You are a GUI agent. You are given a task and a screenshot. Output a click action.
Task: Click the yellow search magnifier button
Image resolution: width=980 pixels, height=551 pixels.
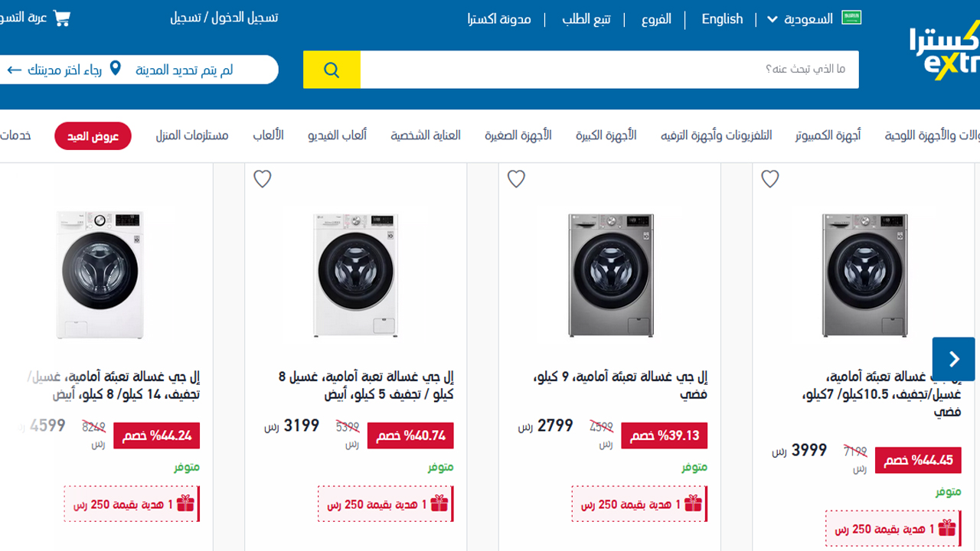pyautogui.click(x=332, y=70)
